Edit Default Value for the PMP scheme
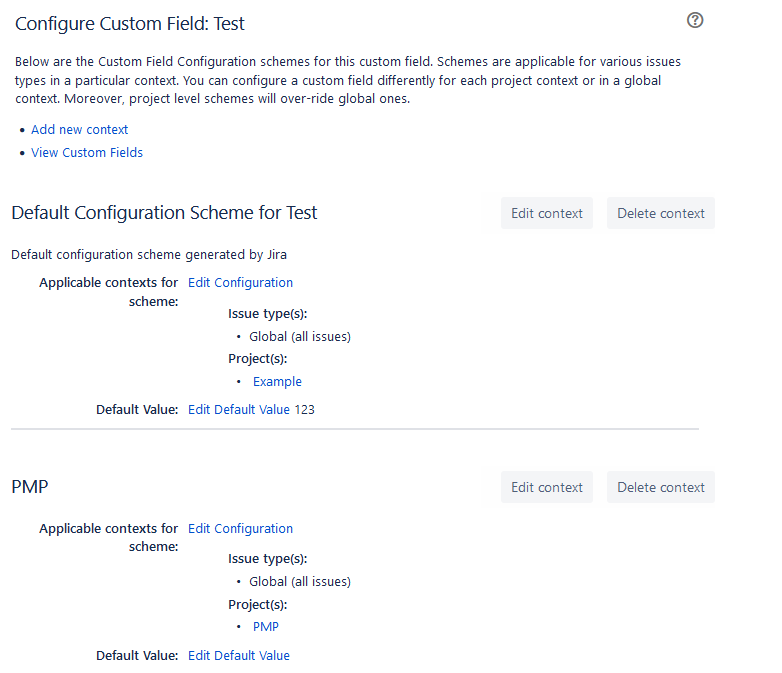The image size is (782, 673). click(x=239, y=656)
